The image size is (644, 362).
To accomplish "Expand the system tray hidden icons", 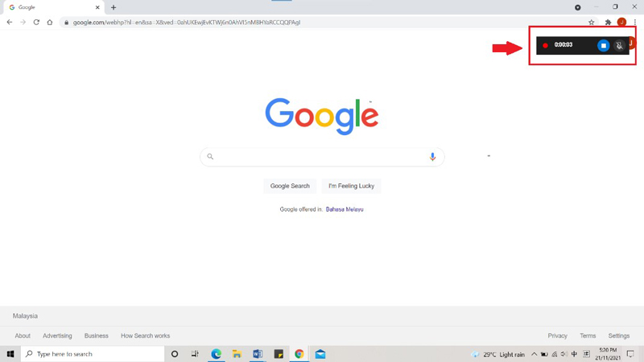I will 534,354.
